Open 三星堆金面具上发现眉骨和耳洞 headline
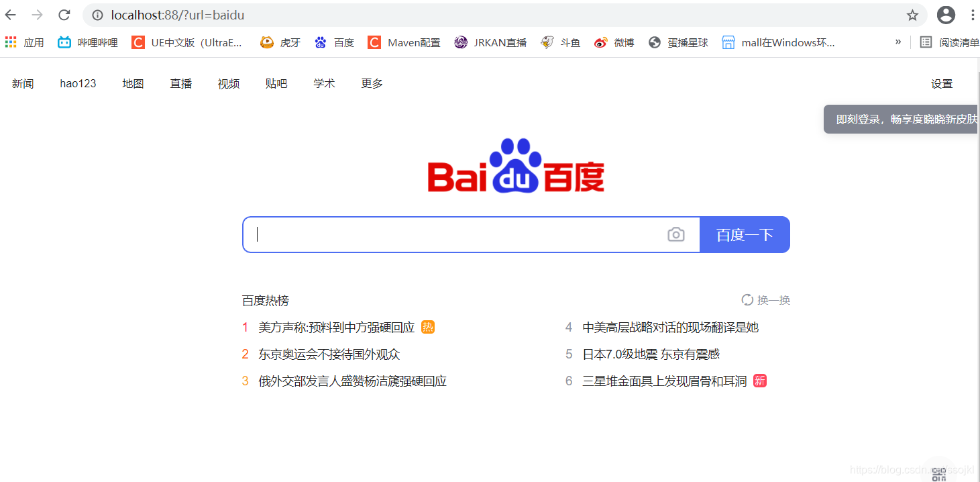 click(x=665, y=381)
